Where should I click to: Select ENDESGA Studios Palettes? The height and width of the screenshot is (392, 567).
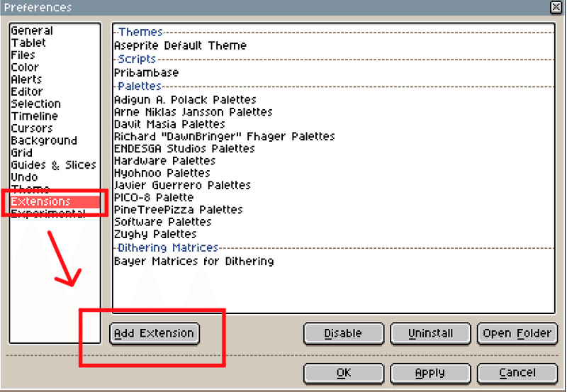coord(334,149)
